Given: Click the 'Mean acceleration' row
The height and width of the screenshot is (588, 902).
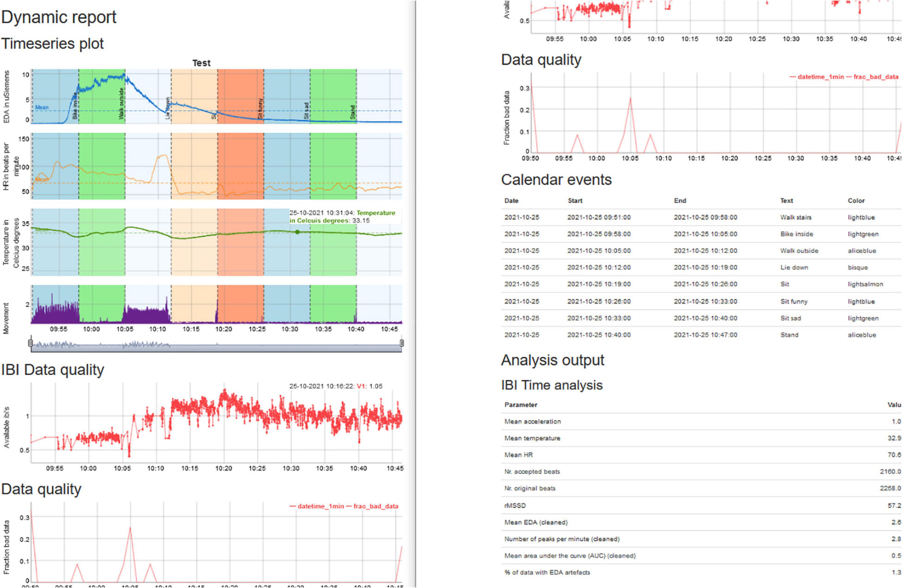Looking at the screenshot, I should pyautogui.click(x=701, y=421).
